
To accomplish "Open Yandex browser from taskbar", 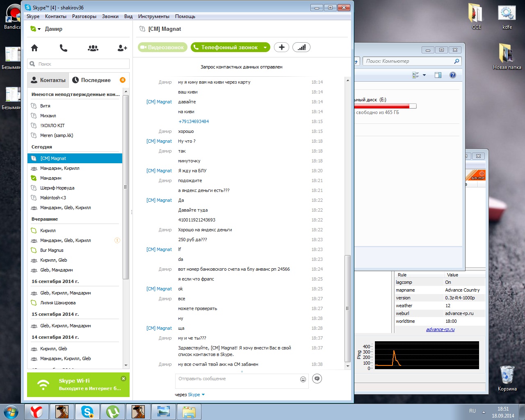I will (37, 412).
